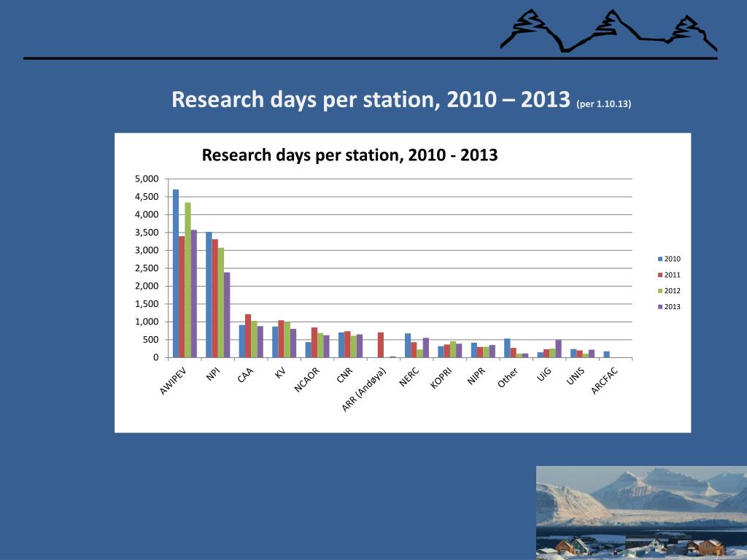Select the AWIPEV 2010 blue bar
Screen dimensions: 747x560
(176, 273)
